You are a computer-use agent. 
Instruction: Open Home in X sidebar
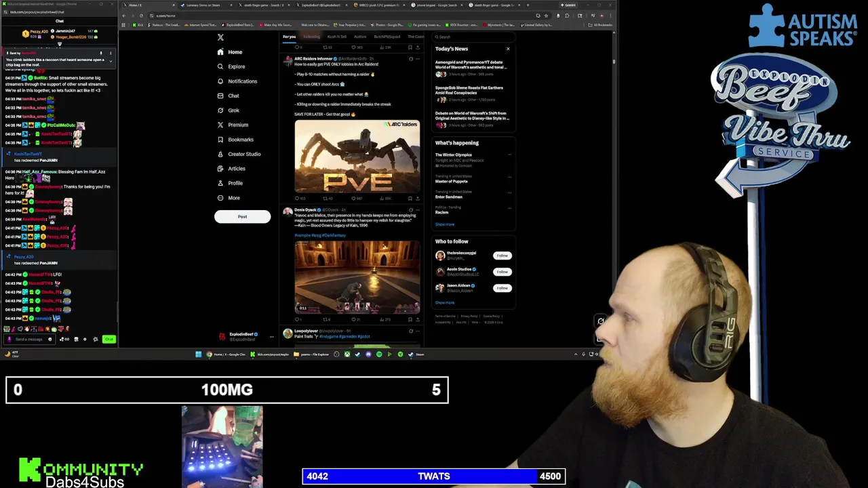tap(229, 52)
